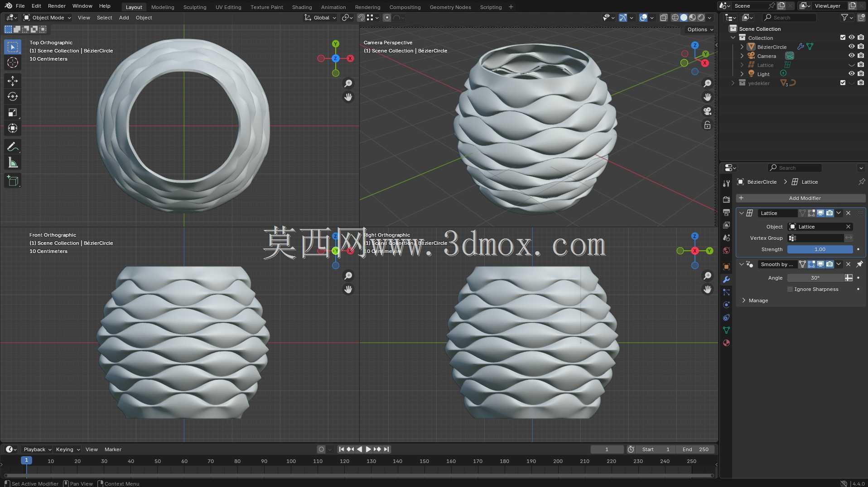Switch to the Geometry Nodes workspace tab

pyautogui.click(x=450, y=7)
